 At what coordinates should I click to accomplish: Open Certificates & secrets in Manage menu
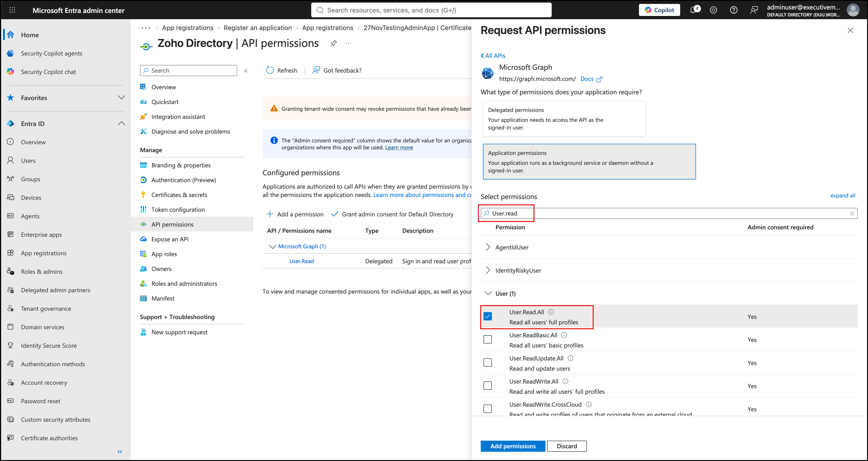click(x=179, y=195)
